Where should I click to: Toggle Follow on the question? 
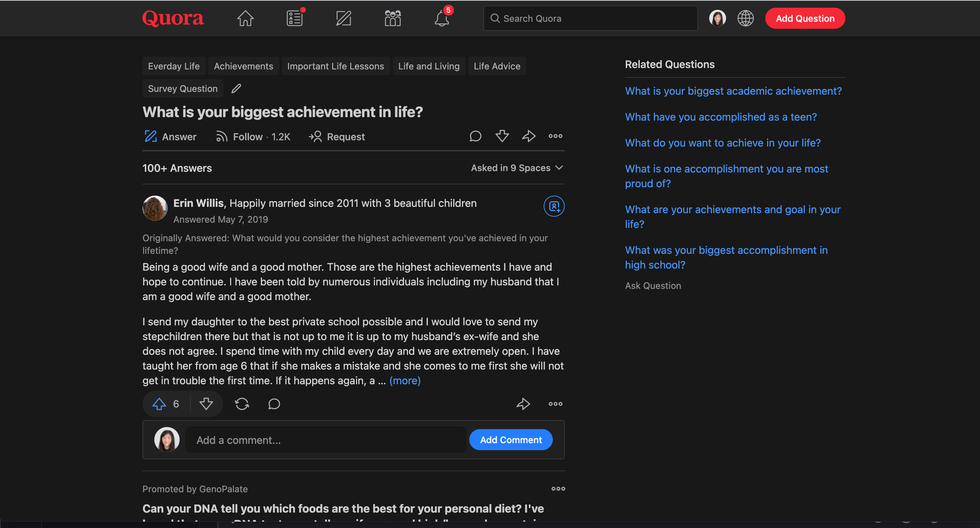(x=253, y=137)
